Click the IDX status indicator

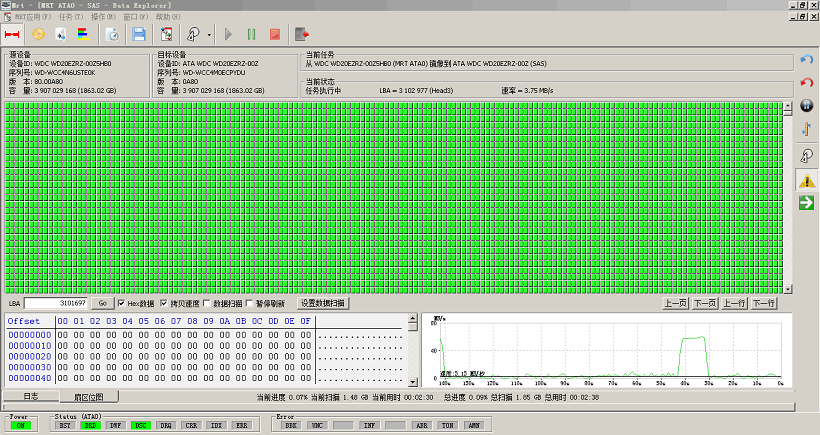tap(216, 426)
